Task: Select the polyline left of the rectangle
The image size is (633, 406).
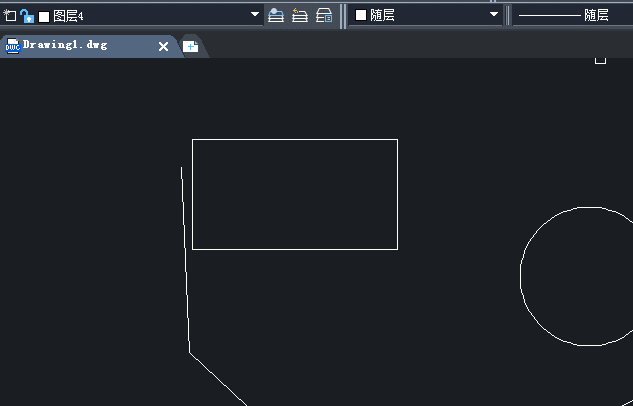Action: coord(186,258)
